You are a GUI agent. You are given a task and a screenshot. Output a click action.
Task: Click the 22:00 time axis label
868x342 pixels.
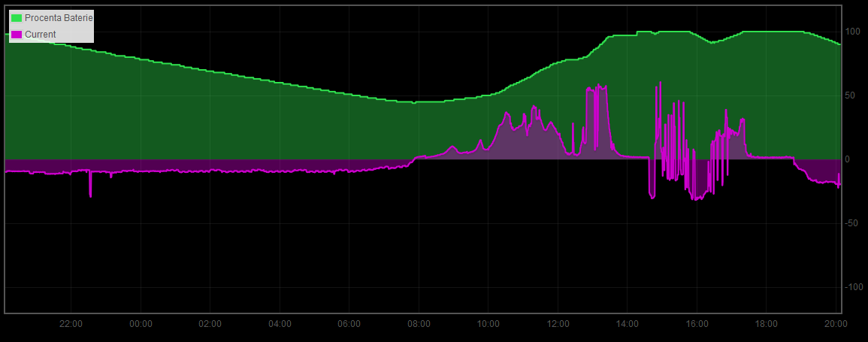pos(71,324)
